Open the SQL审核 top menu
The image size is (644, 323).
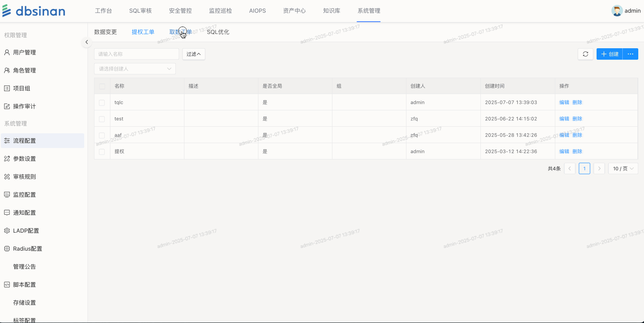(140, 11)
